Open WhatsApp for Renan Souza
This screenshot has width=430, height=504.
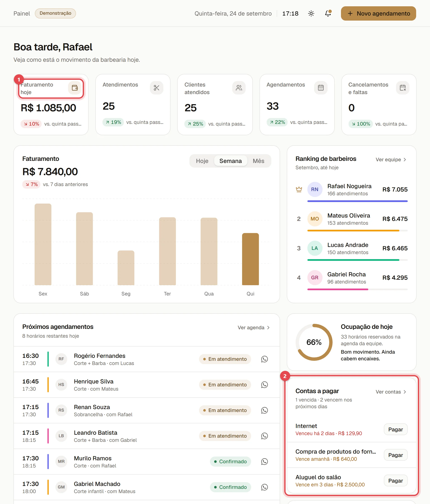(x=264, y=410)
